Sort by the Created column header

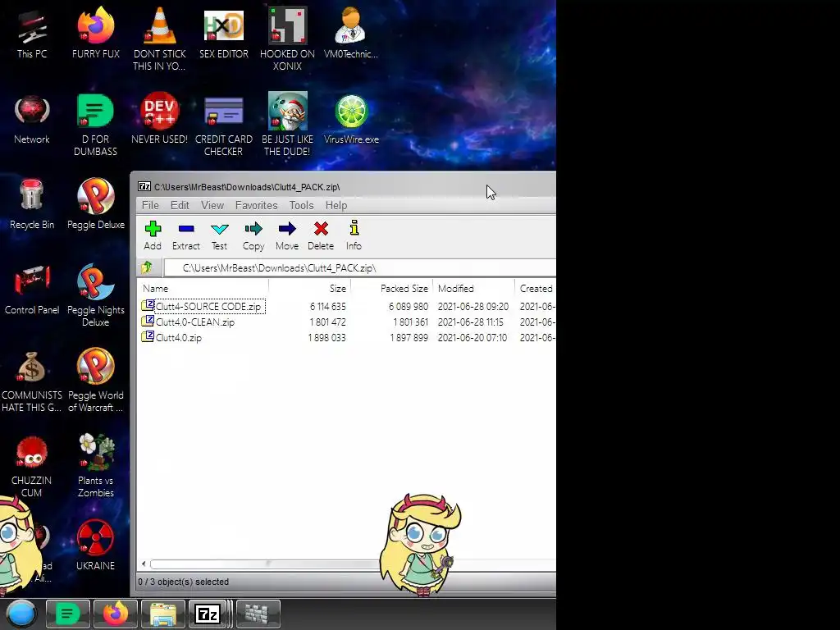tap(536, 288)
